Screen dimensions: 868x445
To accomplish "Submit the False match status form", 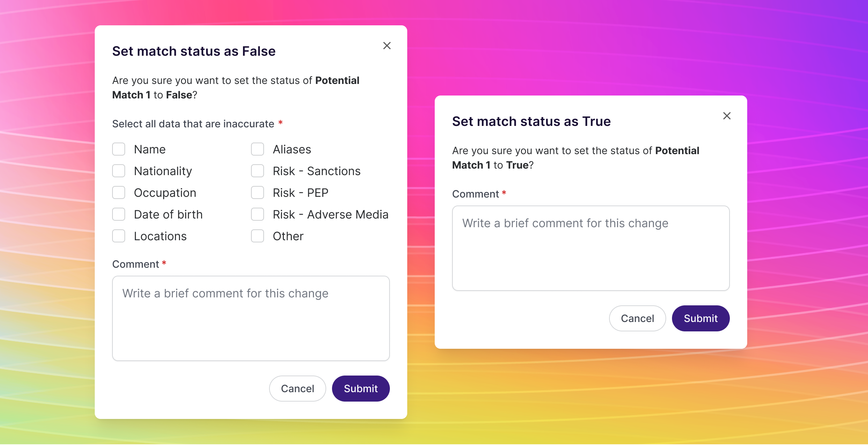I will click(361, 389).
